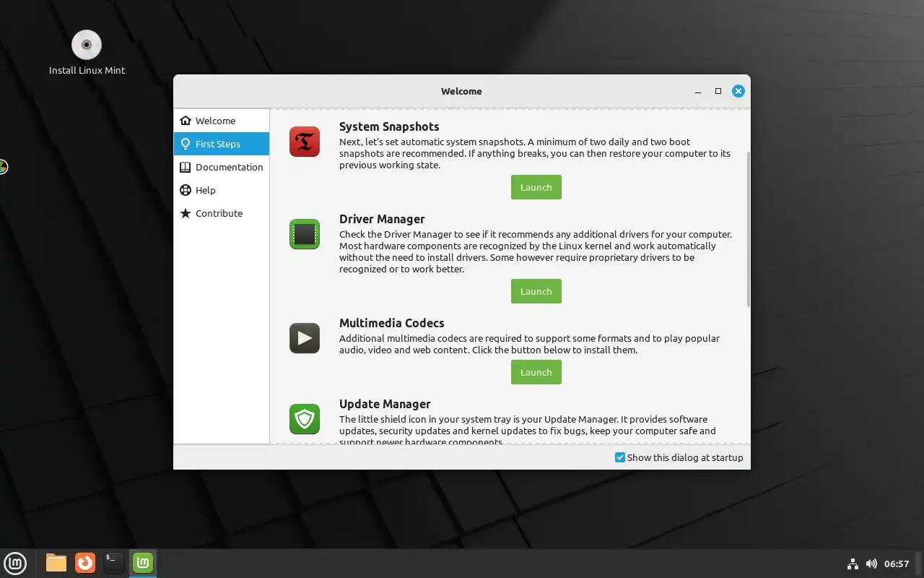Launch System Snapshots
The height and width of the screenshot is (578, 924).
coord(536,187)
